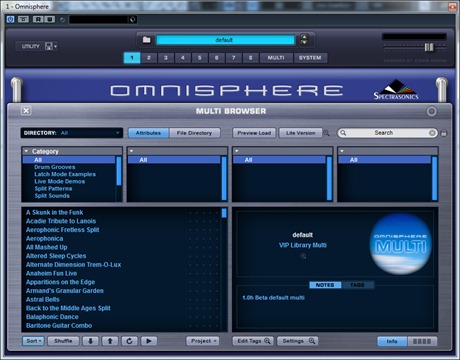This screenshot has height=360, width=460.
Task: Select the Live Mode Demos category
Action: click(x=60, y=182)
